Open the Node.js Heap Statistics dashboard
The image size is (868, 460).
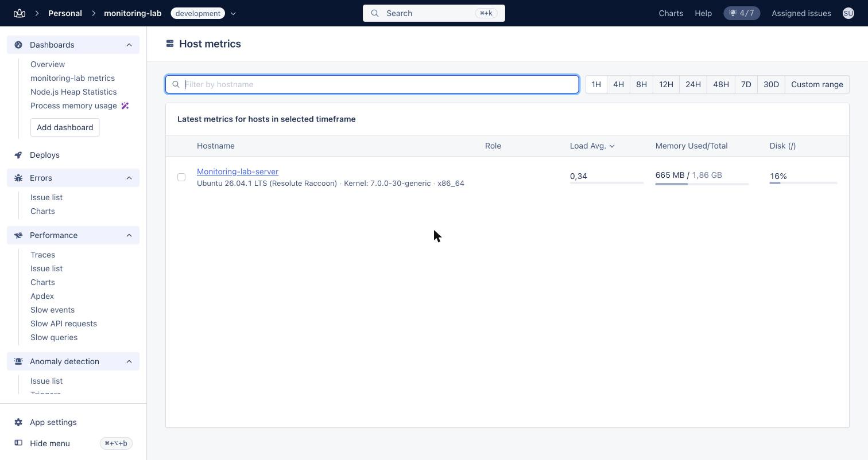[73, 92]
